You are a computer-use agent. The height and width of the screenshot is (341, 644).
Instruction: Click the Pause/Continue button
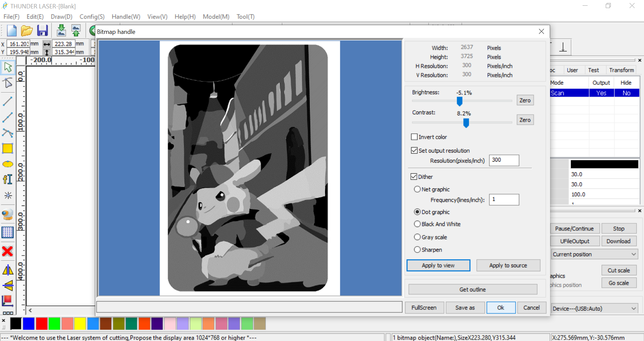pyautogui.click(x=574, y=228)
